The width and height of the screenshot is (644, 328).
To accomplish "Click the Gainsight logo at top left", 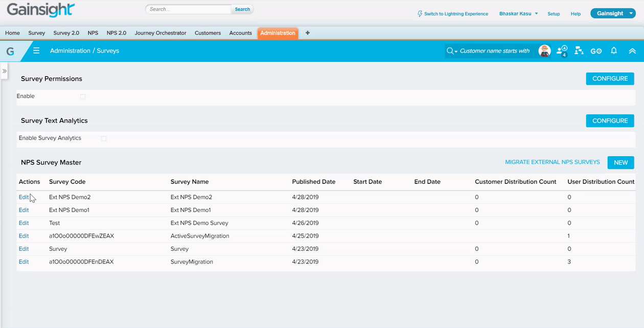I will coord(41,10).
